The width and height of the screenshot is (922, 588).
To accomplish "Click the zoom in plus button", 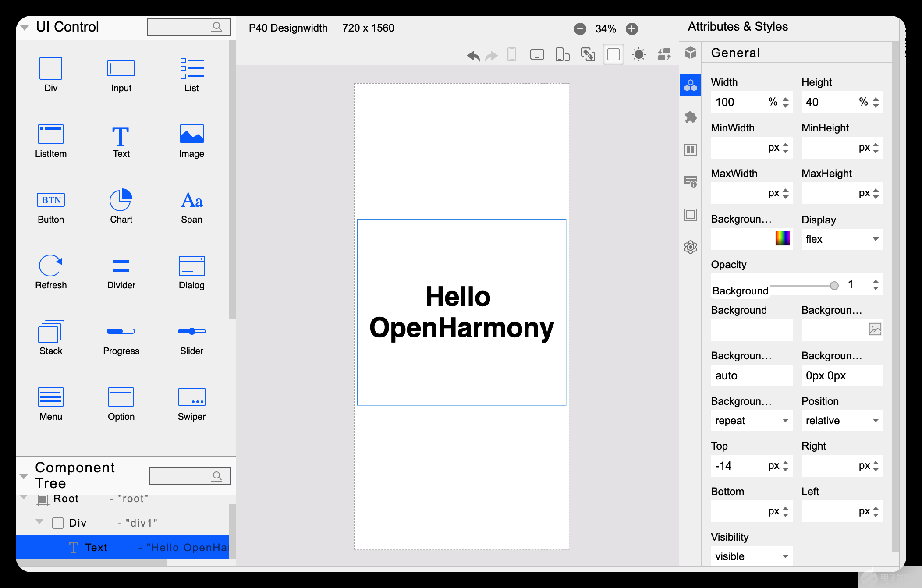I will (x=631, y=29).
